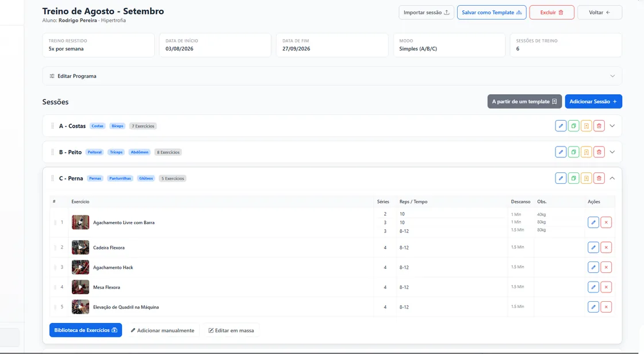Remove the Mesa Flexora exercise

click(606, 287)
